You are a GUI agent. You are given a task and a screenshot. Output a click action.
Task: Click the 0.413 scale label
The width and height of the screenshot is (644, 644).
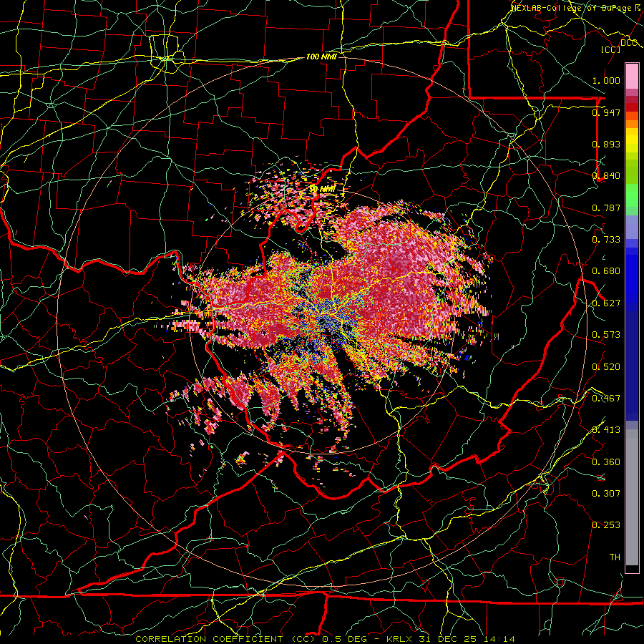(606, 430)
